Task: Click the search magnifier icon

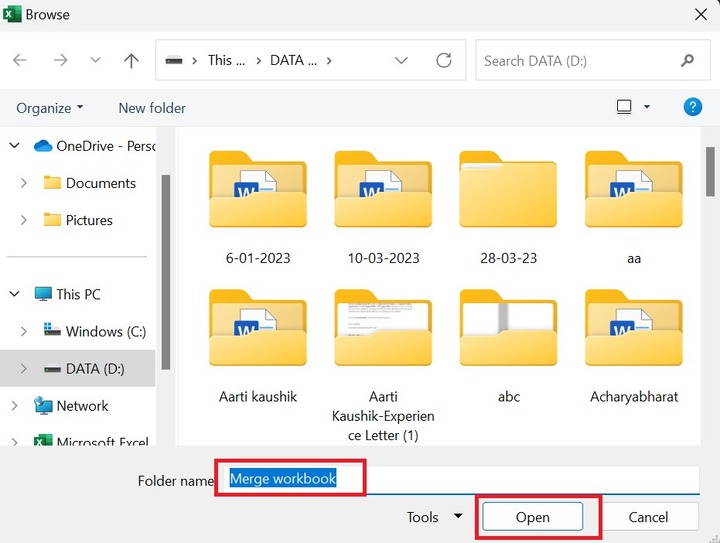Action: [x=687, y=60]
